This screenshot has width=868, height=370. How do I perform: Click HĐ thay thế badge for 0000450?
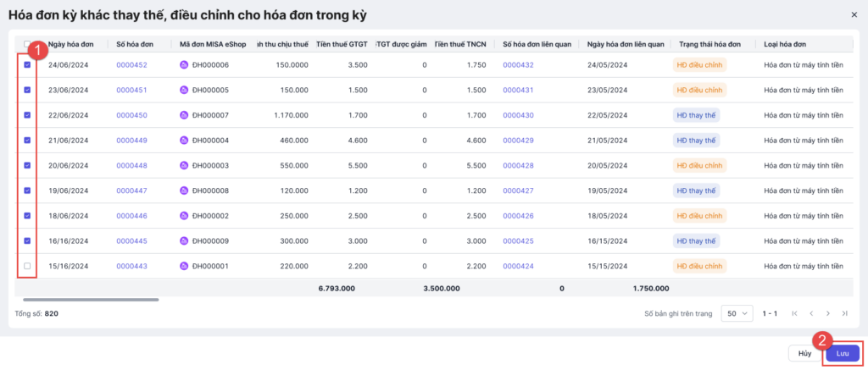pos(696,115)
